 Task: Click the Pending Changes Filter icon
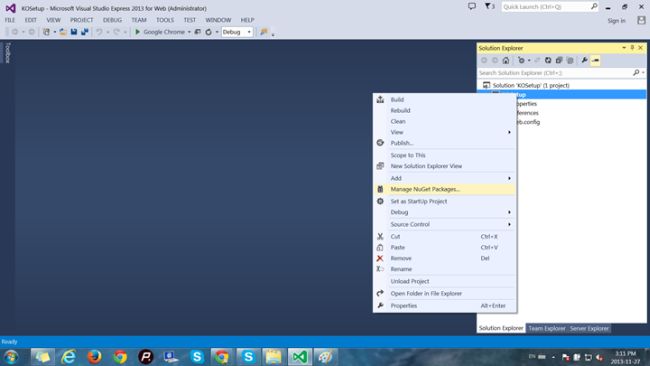521,61
